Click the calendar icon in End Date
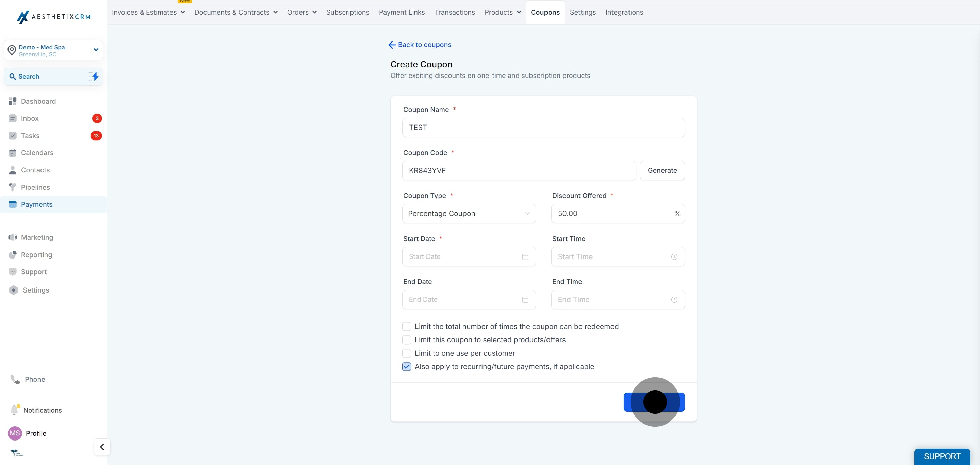The width and height of the screenshot is (980, 465). click(525, 300)
